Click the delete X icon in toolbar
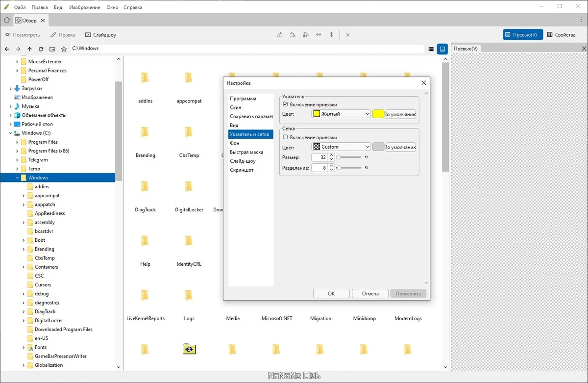The height and width of the screenshot is (383, 588). [x=347, y=35]
